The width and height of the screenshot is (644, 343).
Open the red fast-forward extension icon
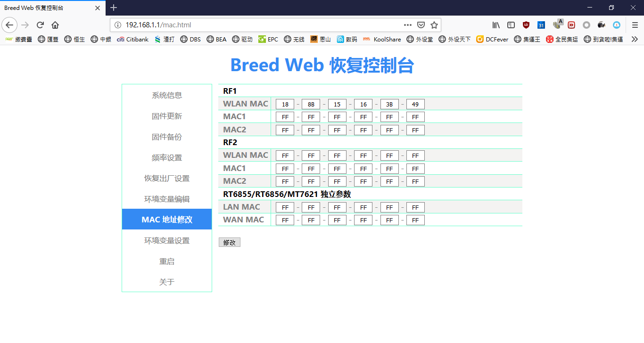571,25
